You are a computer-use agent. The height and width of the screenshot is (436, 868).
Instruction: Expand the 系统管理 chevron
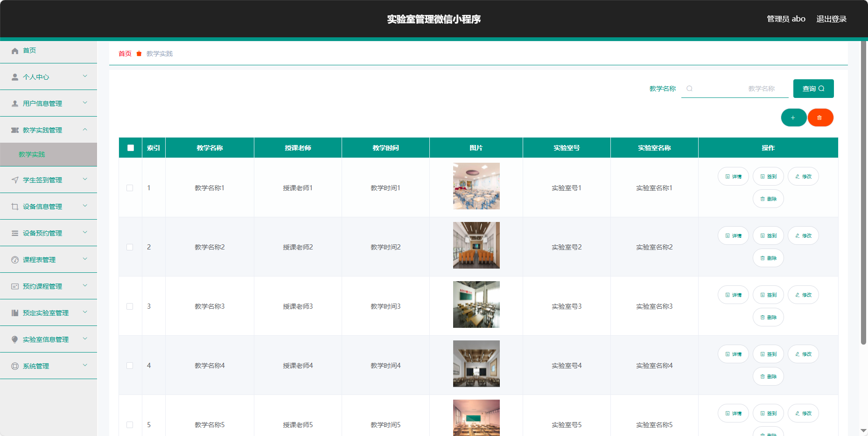(x=85, y=365)
